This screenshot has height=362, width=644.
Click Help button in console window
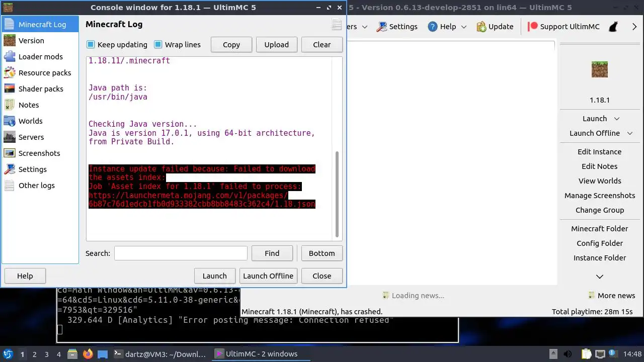click(x=25, y=276)
